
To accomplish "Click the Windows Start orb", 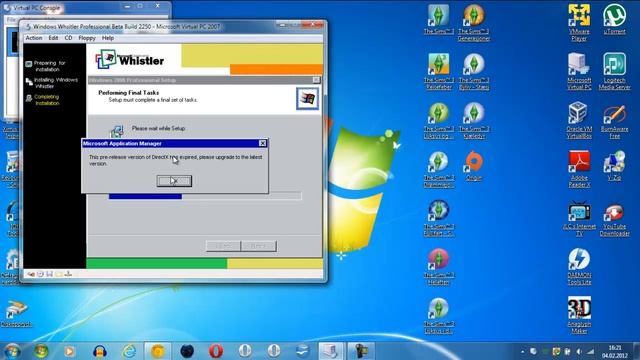I will click(12, 351).
